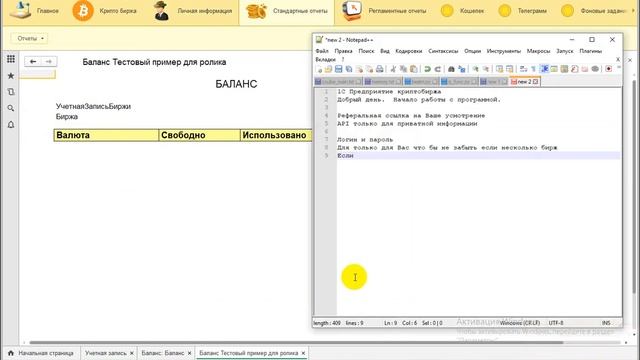The width and height of the screenshot is (640, 360).
Task: Paste using the Notepad++ clipboard icon
Action: (414, 69)
